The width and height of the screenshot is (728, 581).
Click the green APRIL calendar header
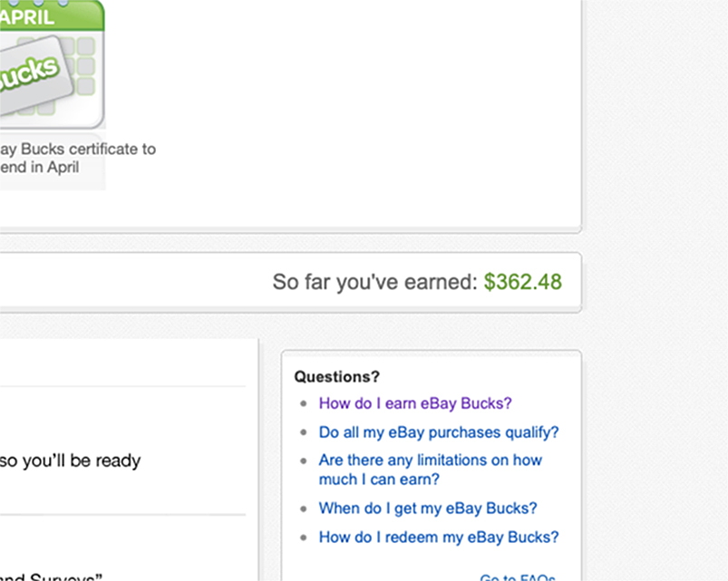52,16
